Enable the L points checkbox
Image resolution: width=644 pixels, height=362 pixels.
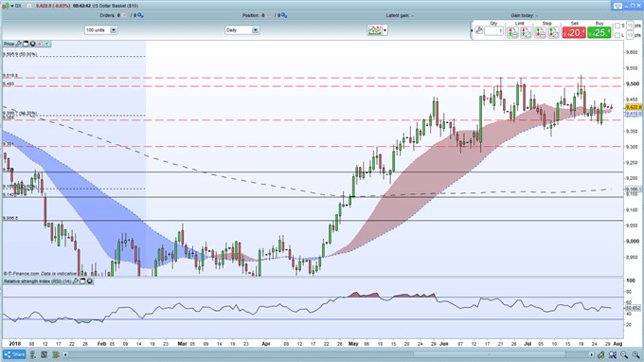[617, 35]
